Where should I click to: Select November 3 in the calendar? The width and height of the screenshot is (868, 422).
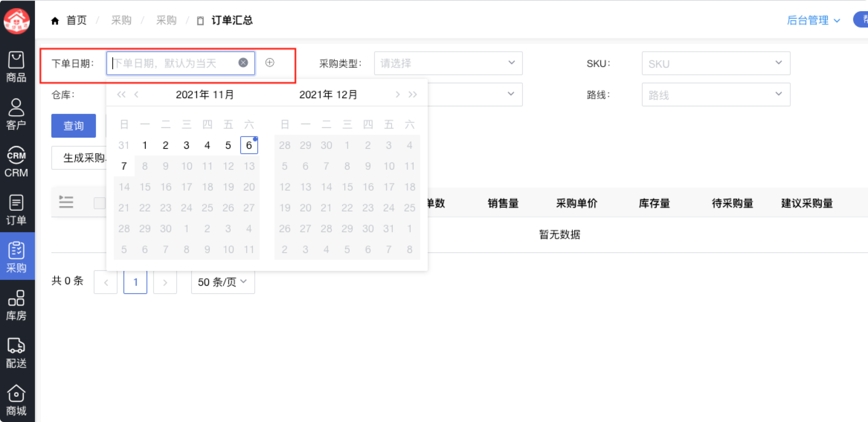(186, 145)
